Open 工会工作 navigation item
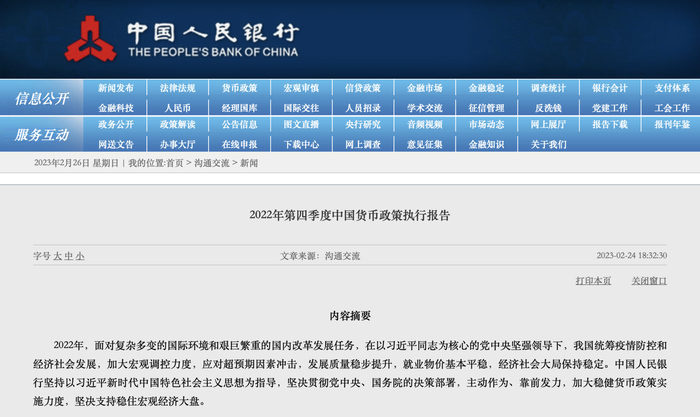This screenshot has height=417, width=700. 672,108
